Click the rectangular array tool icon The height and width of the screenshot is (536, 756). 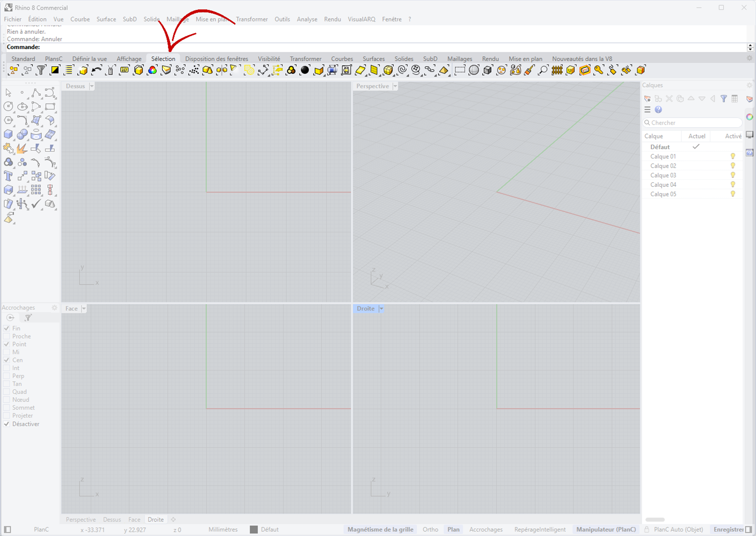(x=36, y=190)
